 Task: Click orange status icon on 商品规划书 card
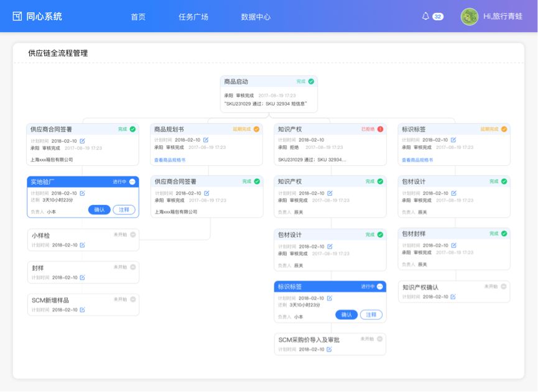(x=256, y=129)
